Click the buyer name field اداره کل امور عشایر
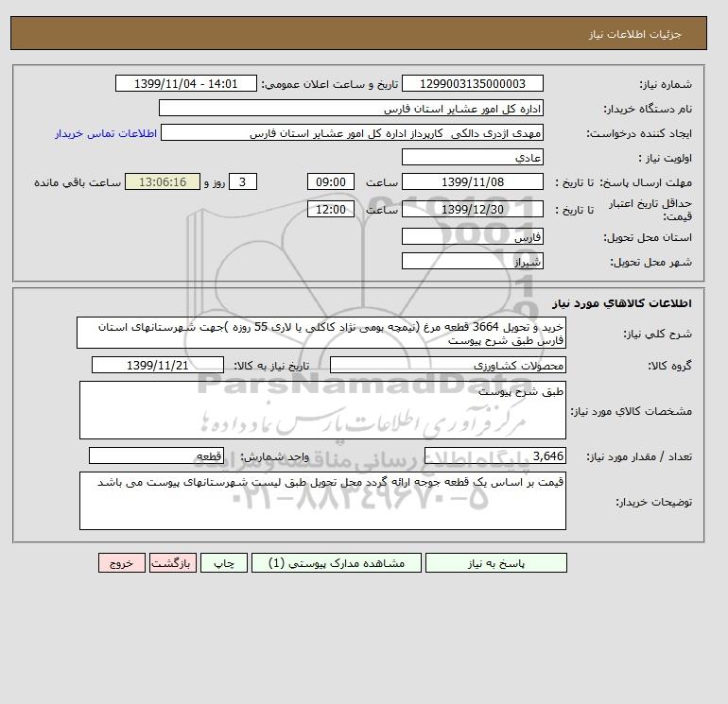Screen dimensions: 728x704 [x=351, y=108]
